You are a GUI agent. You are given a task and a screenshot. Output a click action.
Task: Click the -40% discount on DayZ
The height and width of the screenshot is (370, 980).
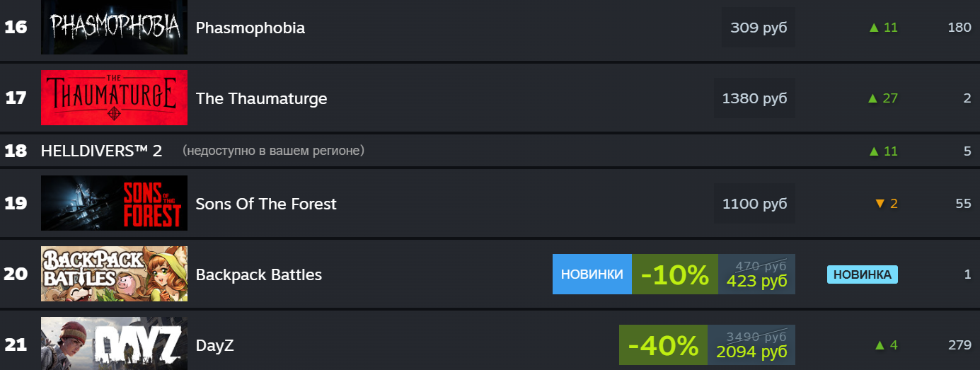coord(663,345)
